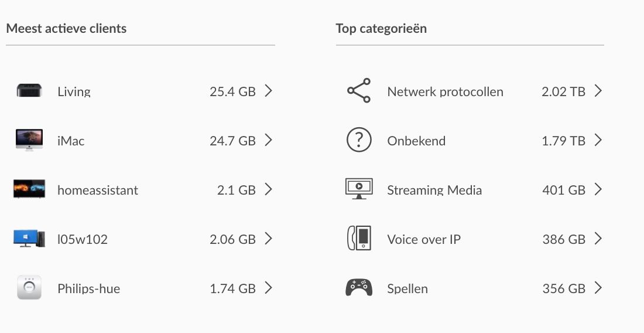This screenshot has height=333, width=644.
Task: Click the Philips-hue bridge icon
Action: pos(29,288)
